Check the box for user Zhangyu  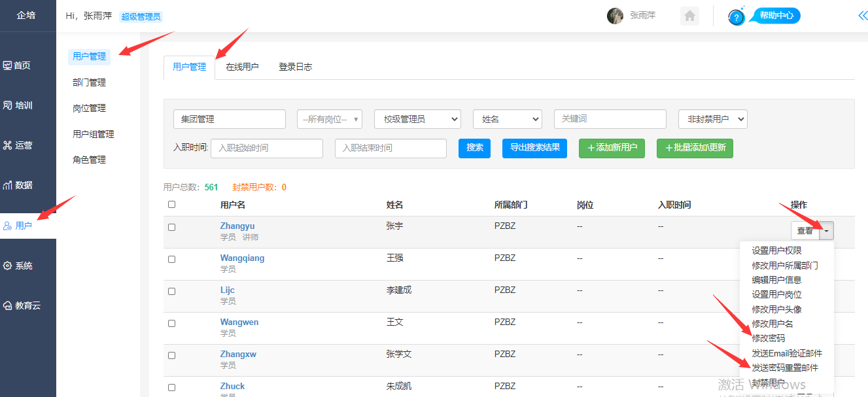172,227
